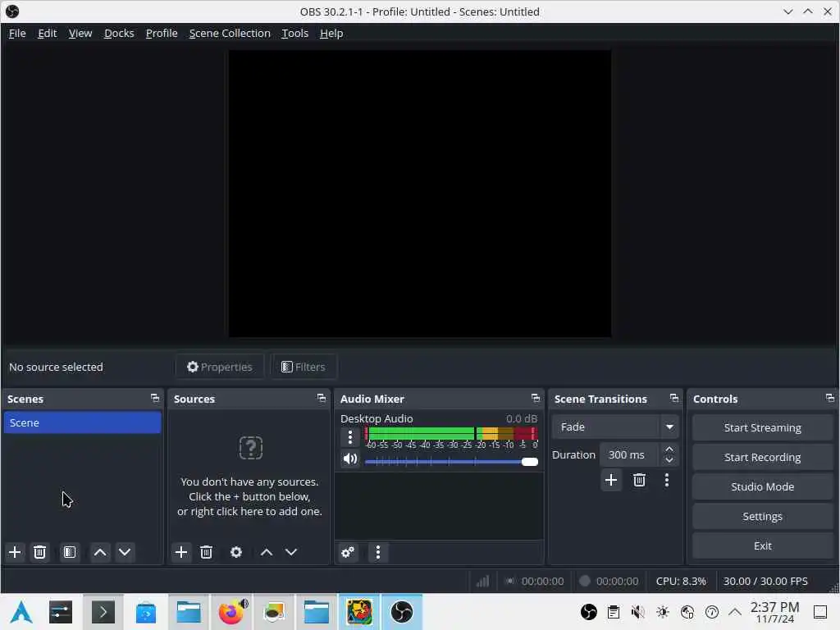Move source up arrow in Sources panel
The image size is (840, 630).
(x=267, y=552)
